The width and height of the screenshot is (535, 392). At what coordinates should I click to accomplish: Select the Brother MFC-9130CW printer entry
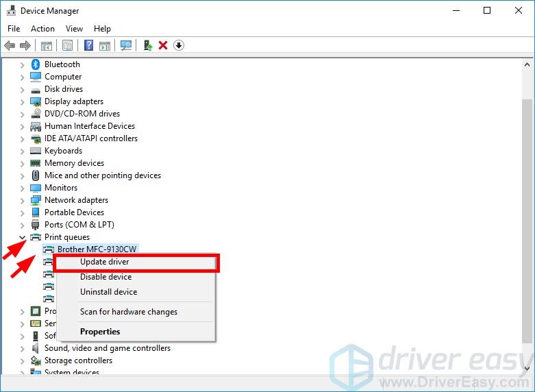point(97,249)
